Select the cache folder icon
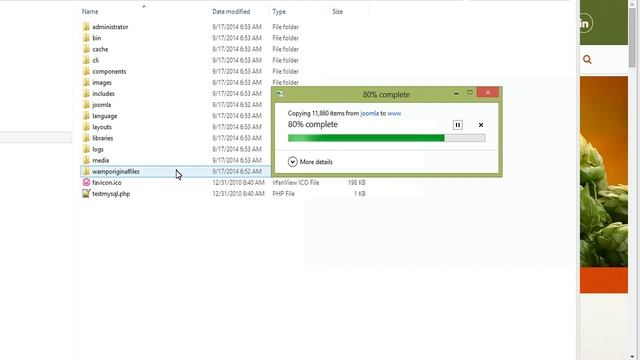The width and height of the screenshot is (640, 360). (x=86, y=49)
